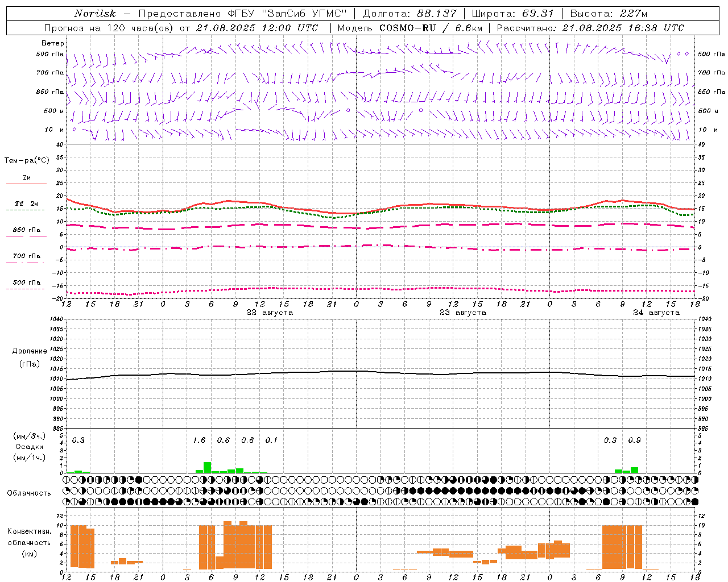728x582 pixels.
Task: Click the "22 августа" date label
Action: click(270, 313)
